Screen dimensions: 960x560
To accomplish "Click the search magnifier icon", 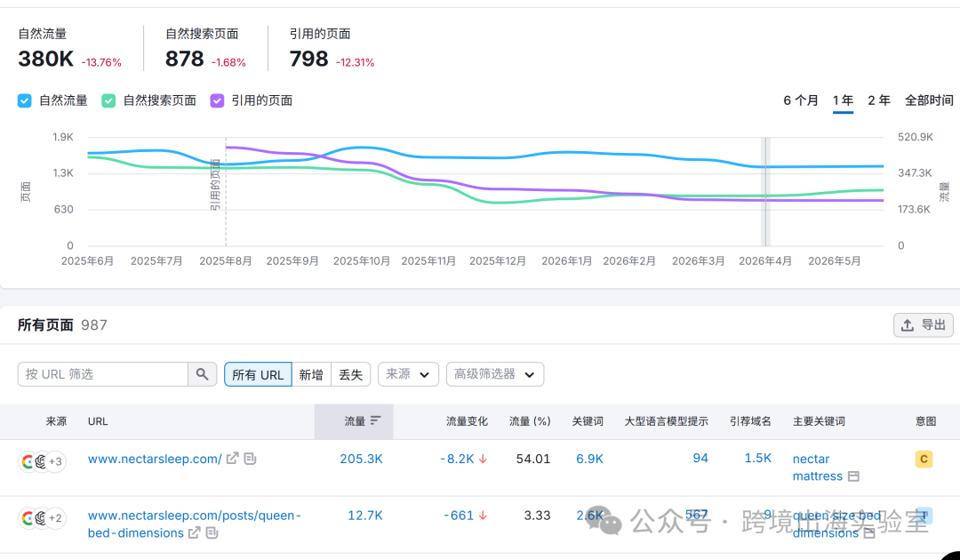I will click(202, 374).
